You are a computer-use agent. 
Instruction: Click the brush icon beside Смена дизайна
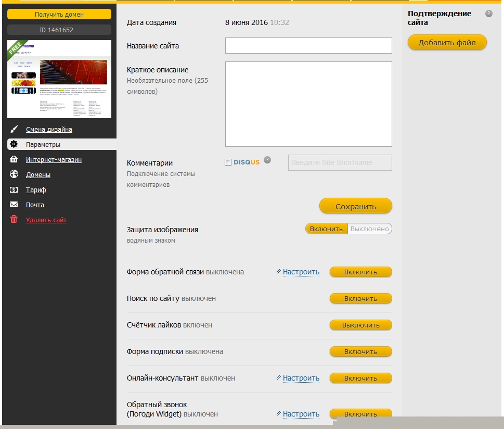14,129
